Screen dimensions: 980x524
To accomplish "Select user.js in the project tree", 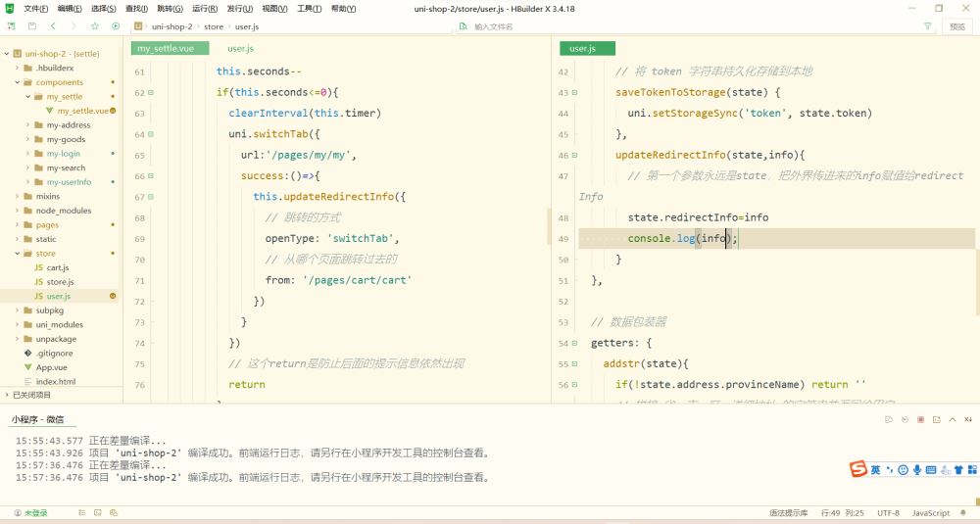I will pos(58,296).
